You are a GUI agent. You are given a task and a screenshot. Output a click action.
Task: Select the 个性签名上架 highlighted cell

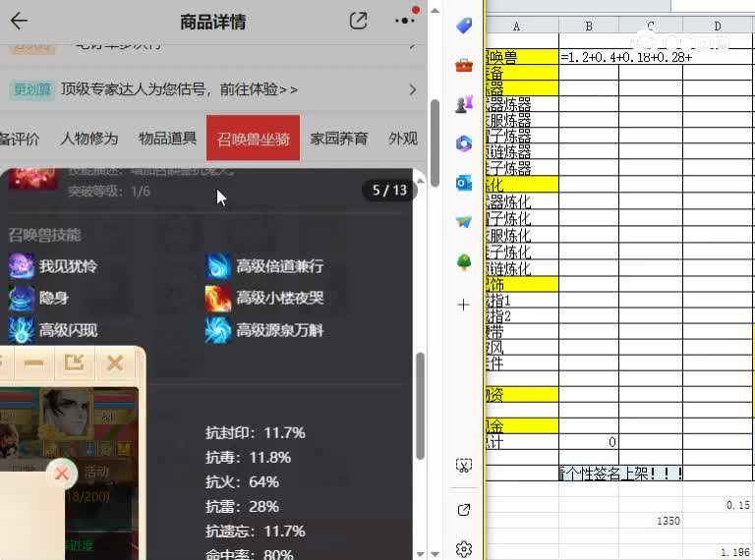pyautogui.click(x=620, y=474)
